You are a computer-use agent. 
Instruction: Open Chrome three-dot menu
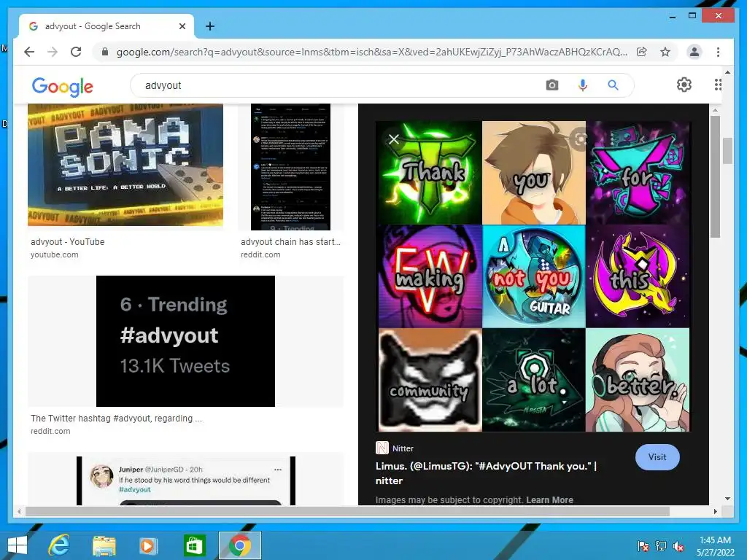[718, 52]
